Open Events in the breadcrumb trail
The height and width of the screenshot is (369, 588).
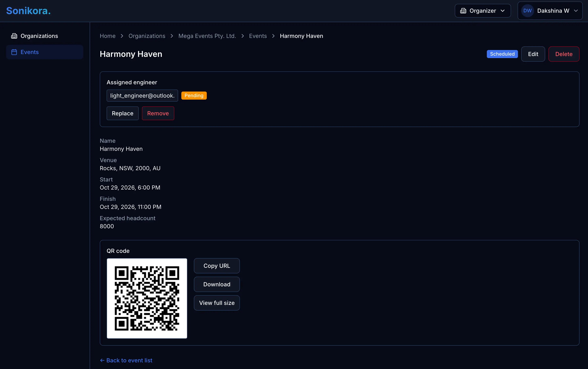pos(258,36)
